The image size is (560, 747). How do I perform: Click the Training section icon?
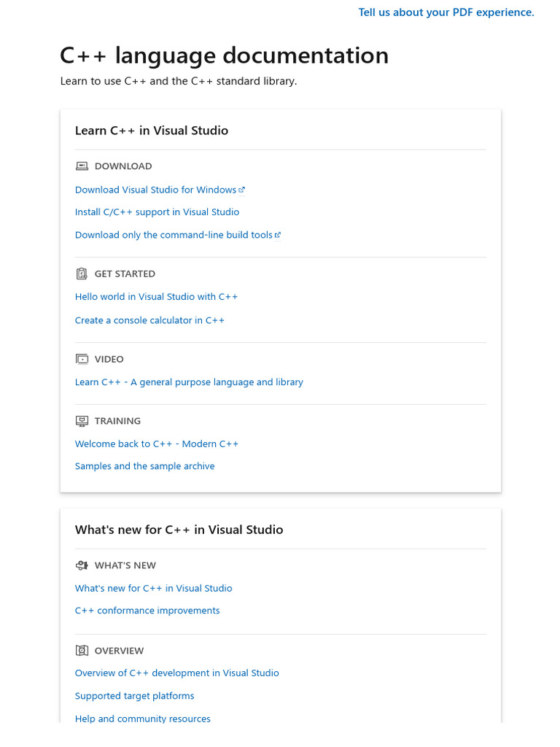[x=82, y=421]
